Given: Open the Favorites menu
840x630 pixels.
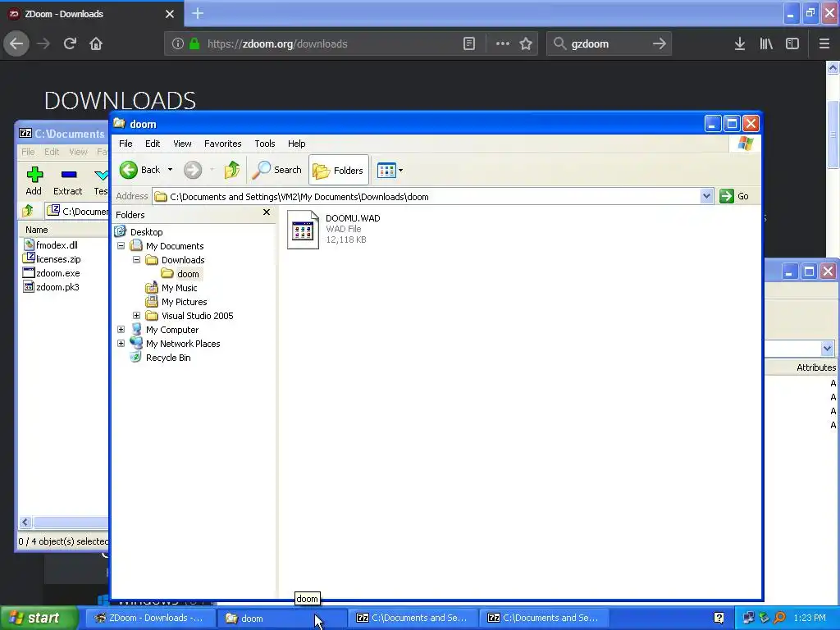Looking at the screenshot, I should [x=223, y=144].
